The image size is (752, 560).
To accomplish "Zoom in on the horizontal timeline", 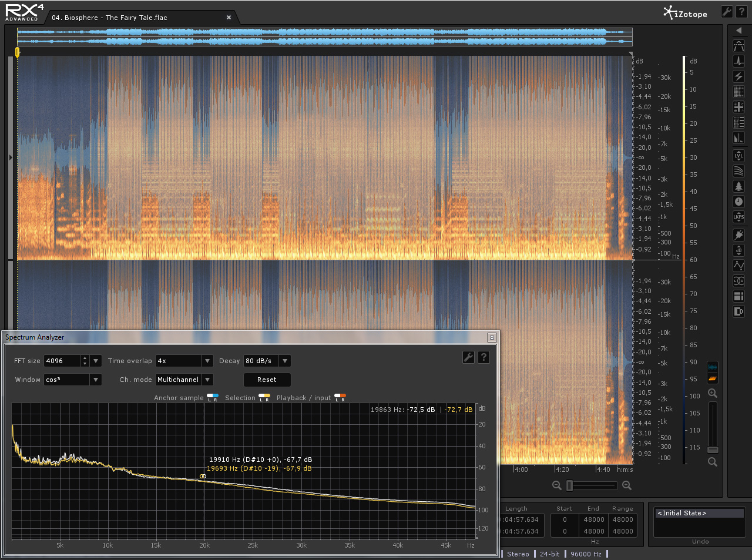I will [x=627, y=485].
